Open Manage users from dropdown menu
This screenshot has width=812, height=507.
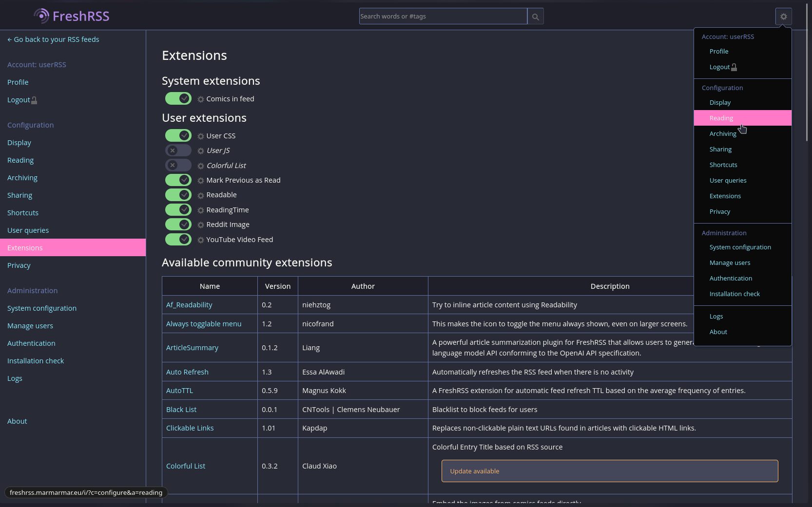[742, 263]
